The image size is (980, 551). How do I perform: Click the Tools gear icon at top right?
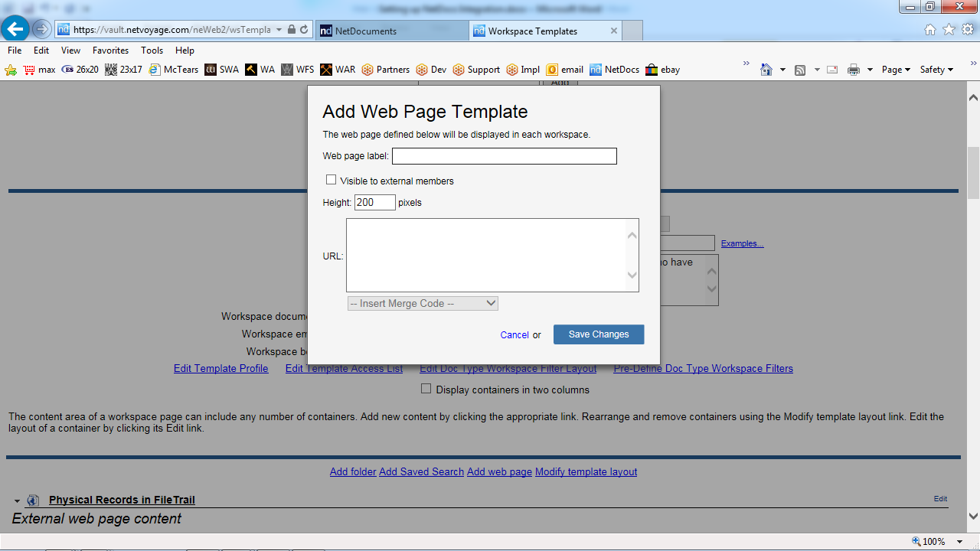[968, 29]
